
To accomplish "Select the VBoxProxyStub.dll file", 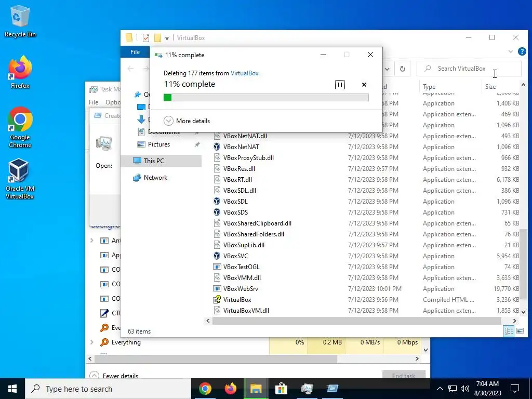I will pyautogui.click(x=248, y=158).
